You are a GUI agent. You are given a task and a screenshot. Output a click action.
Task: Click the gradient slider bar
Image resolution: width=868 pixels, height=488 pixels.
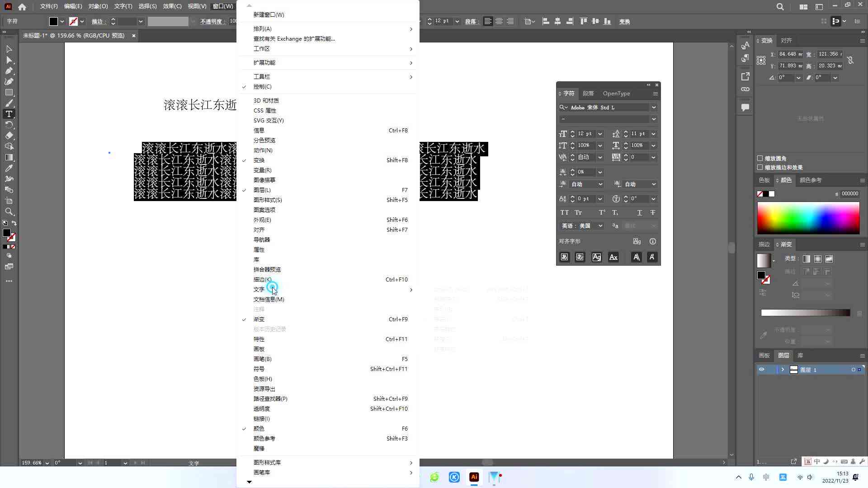pyautogui.click(x=805, y=313)
